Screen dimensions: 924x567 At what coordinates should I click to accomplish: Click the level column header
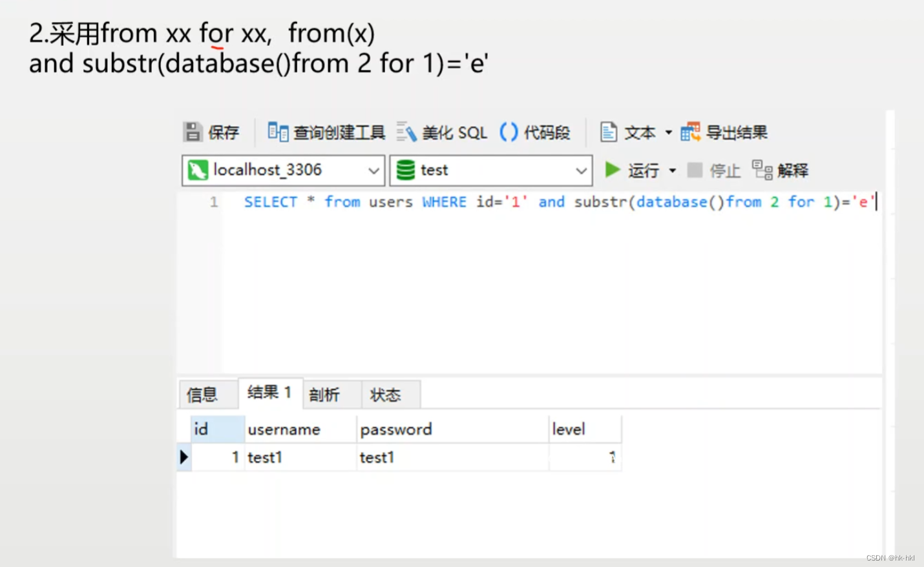point(585,429)
